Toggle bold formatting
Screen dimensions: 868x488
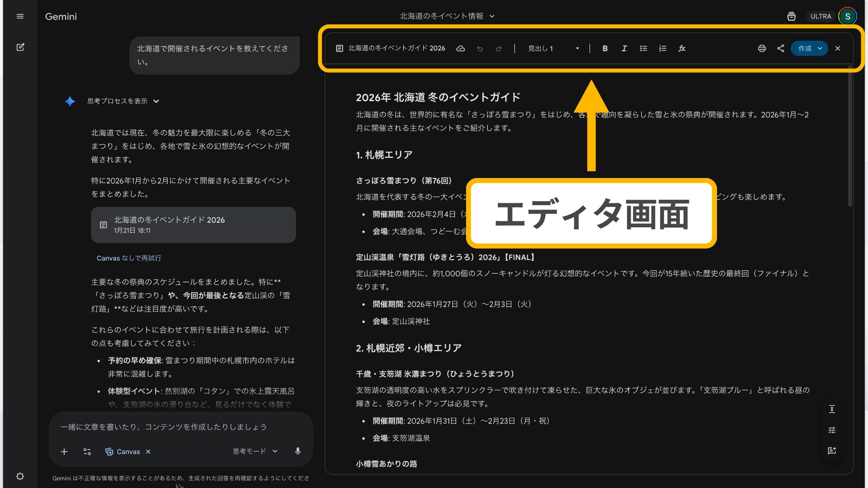[x=605, y=48]
